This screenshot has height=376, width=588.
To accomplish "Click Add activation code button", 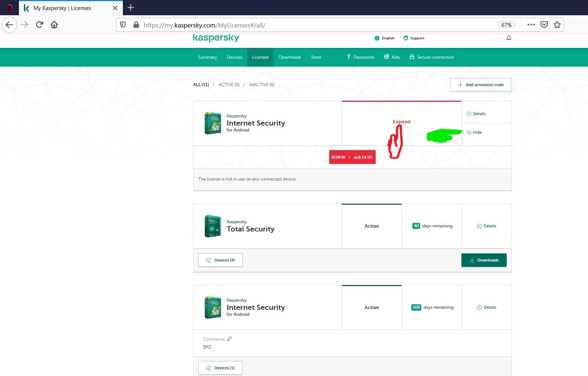I will click(481, 85).
